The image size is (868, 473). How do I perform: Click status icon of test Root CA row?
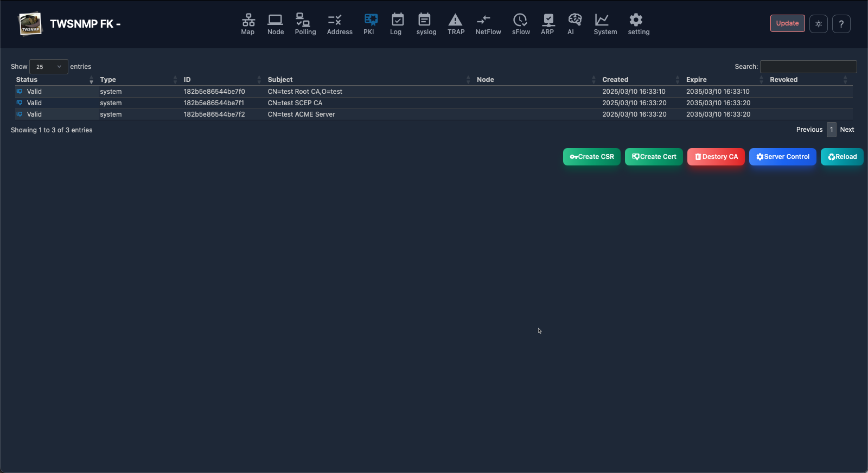pyautogui.click(x=20, y=92)
